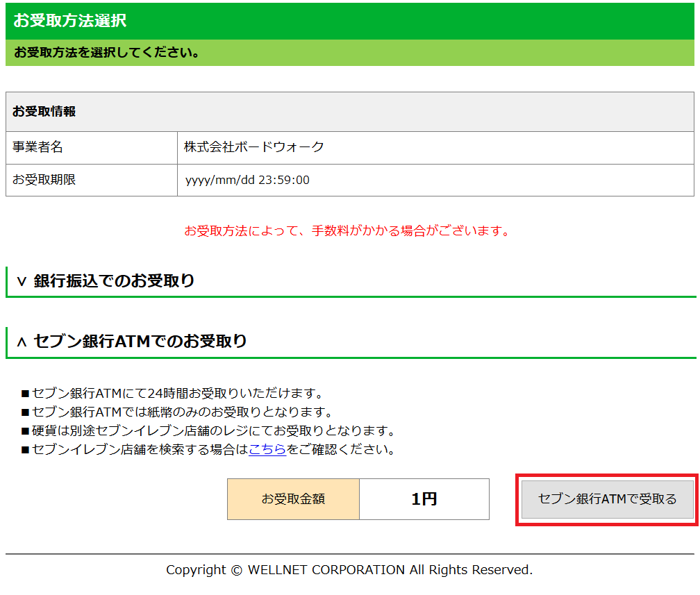Screen dimensions: 700x595
Task: Click the こちら store search link
Action: (x=267, y=450)
